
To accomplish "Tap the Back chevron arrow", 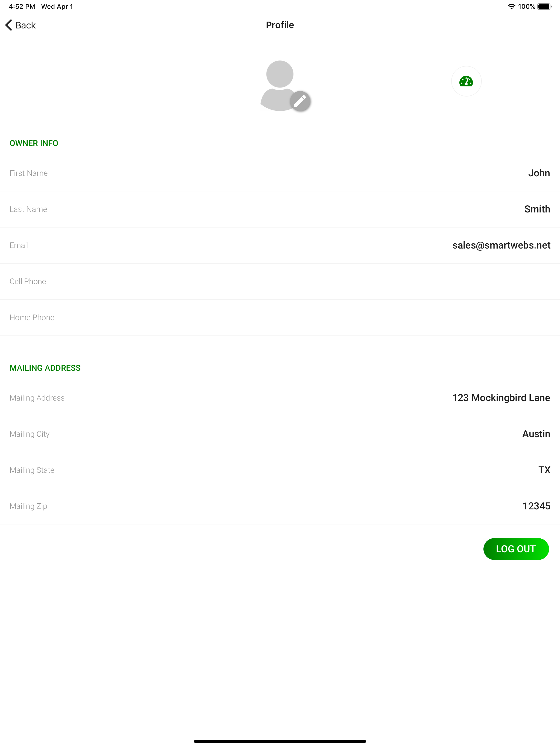I will 9,25.
